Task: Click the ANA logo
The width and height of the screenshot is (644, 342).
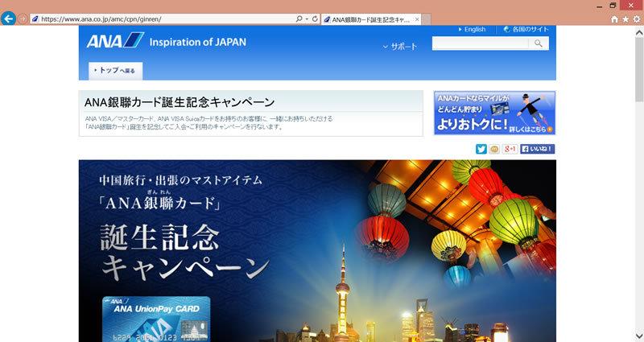Action: [115, 40]
